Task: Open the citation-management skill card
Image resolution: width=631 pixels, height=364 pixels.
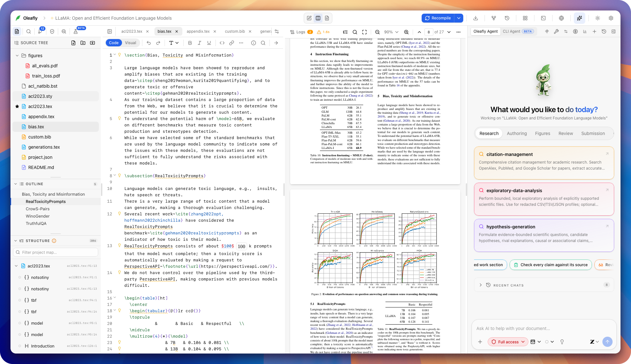Action: coord(544,163)
